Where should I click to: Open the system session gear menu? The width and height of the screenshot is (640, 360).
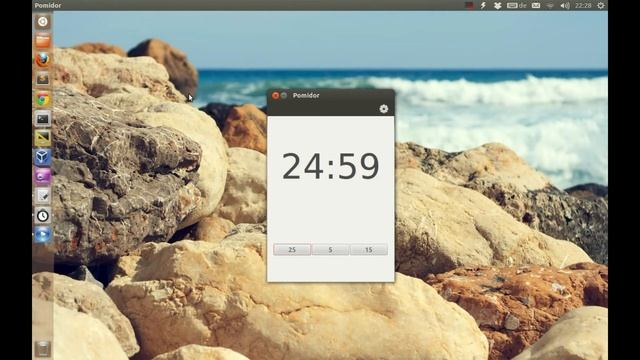(x=601, y=5)
